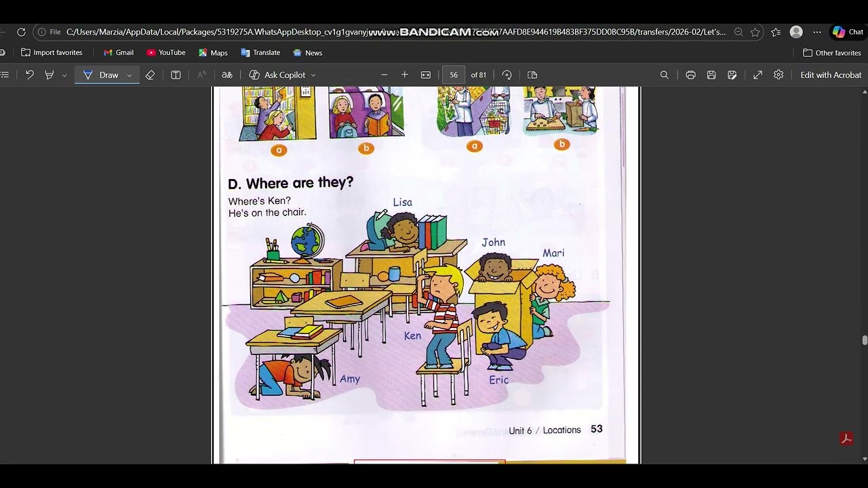868x488 pixels.
Task: Open the contents list panel icon
Action: [5, 75]
